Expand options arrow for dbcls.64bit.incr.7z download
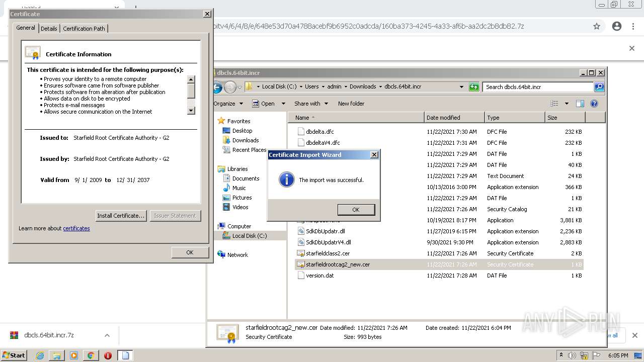This screenshot has width=644, height=362. 107,335
